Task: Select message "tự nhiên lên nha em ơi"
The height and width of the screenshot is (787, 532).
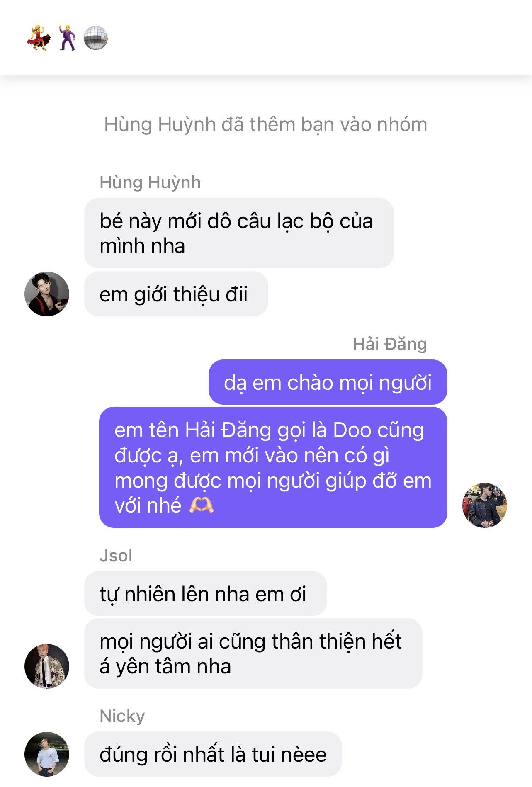Action: [x=206, y=593]
